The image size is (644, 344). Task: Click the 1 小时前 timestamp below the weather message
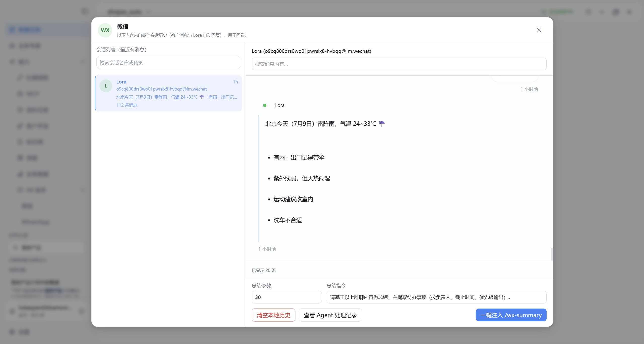pyautogui.click(x=267, y=249)
